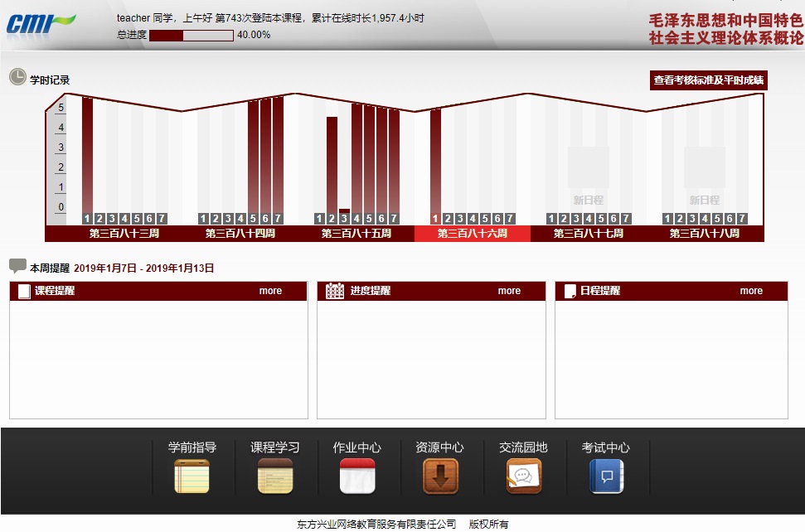Select the 第三百八十三周 week tab

pos(124,234)
